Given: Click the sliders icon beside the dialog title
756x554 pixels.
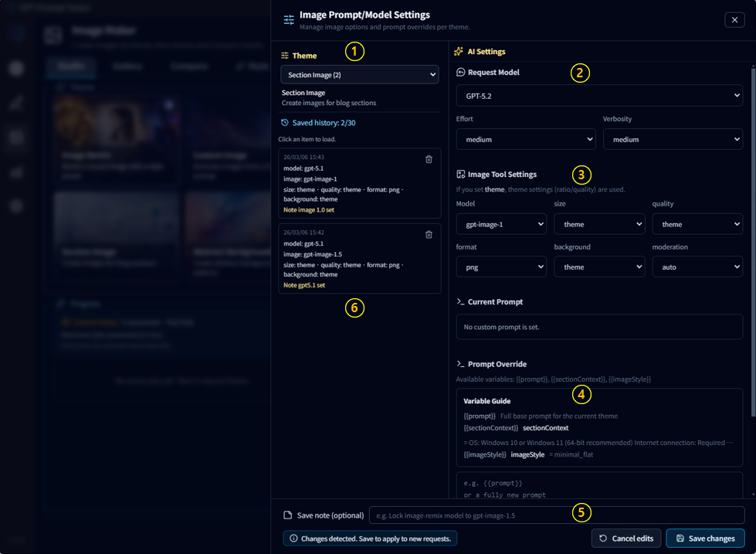Looking at the screenshot, I should (289, 20).
